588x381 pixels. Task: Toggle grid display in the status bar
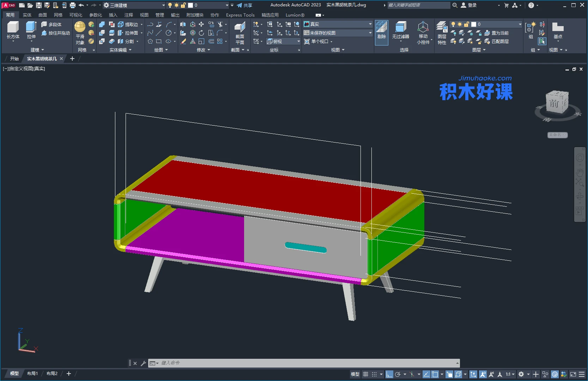tap(366, 374)
